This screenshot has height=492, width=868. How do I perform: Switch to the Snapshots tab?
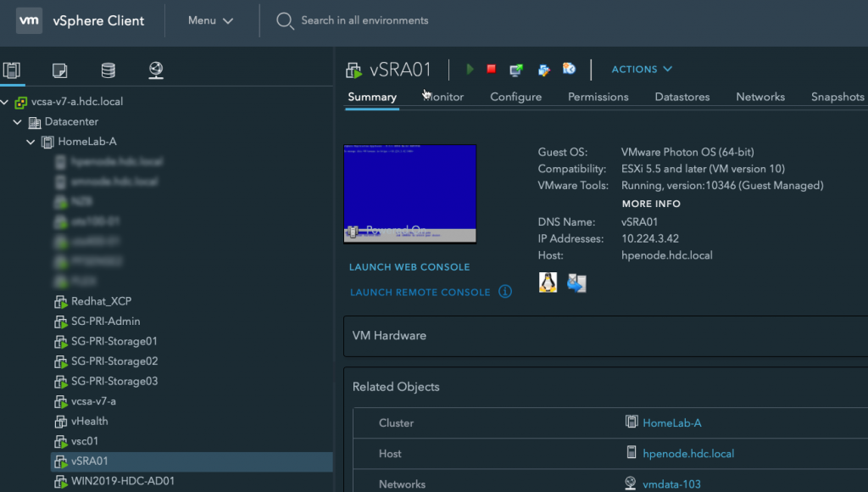[x=837, y=97]
